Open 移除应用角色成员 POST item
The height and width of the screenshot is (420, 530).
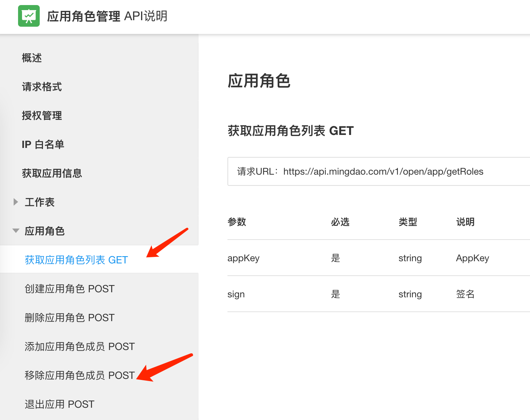click(x=79, y=375)
